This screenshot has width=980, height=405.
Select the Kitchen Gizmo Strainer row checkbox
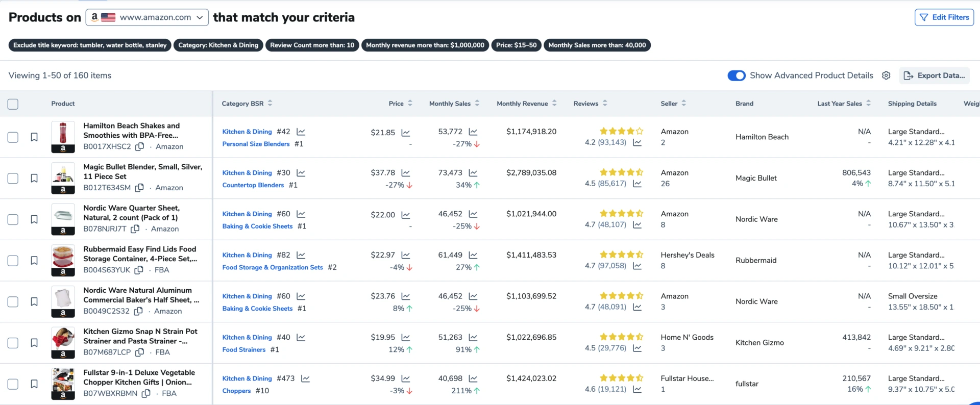13,343
